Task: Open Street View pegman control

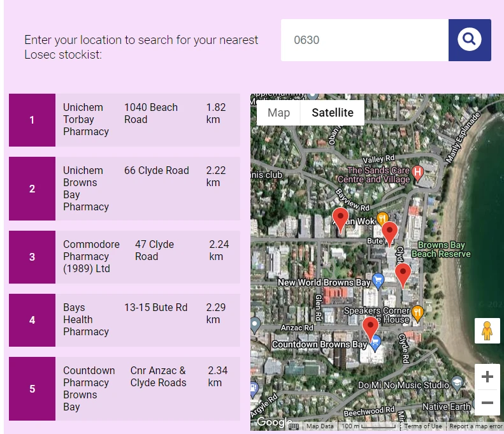Action: pos(487,331)
